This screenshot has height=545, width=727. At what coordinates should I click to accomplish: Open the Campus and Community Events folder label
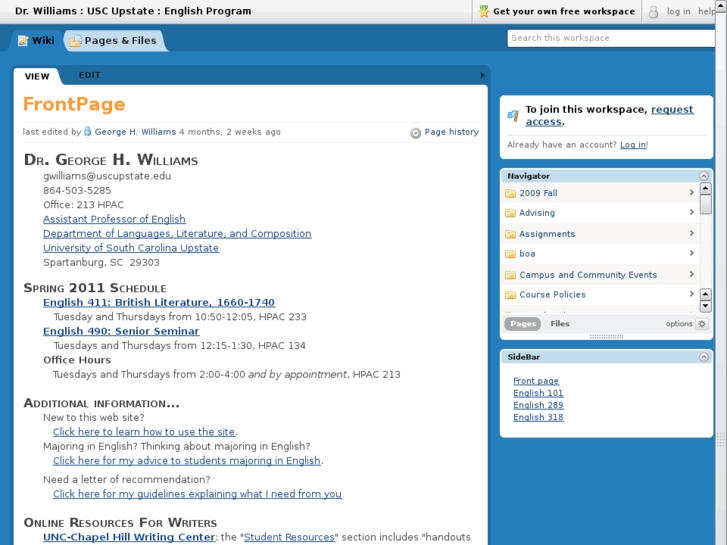588,275
